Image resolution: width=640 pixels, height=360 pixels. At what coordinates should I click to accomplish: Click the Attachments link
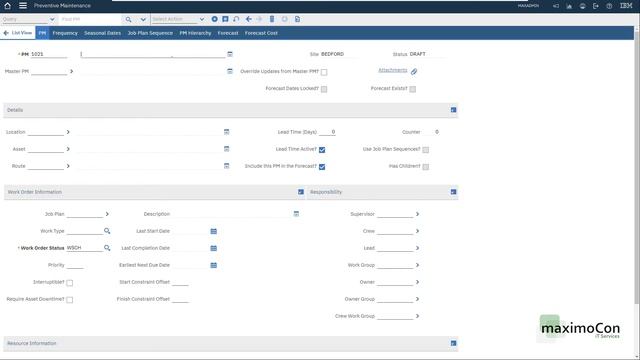click(393, 70)
